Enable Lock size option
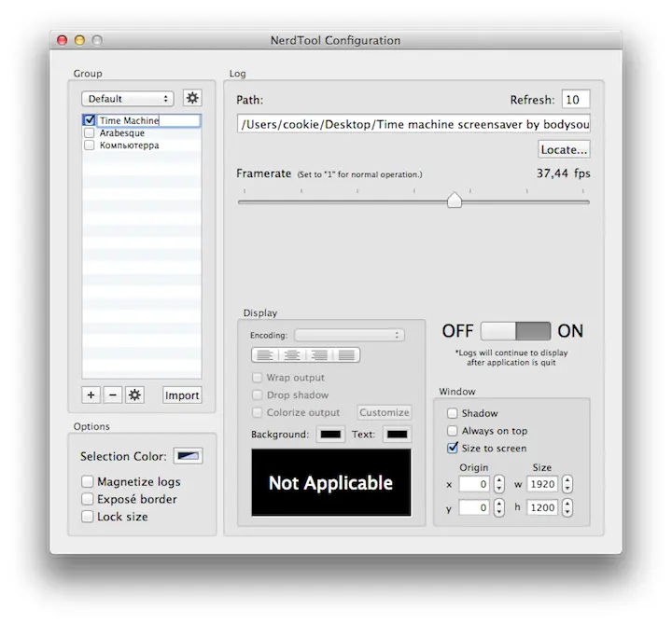 point(88,517)
